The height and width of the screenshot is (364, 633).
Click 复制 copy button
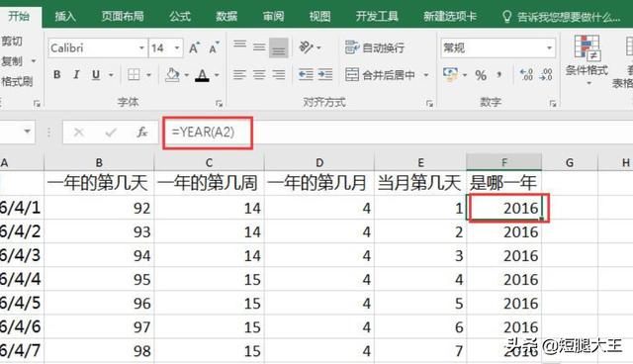click(12, 61)
